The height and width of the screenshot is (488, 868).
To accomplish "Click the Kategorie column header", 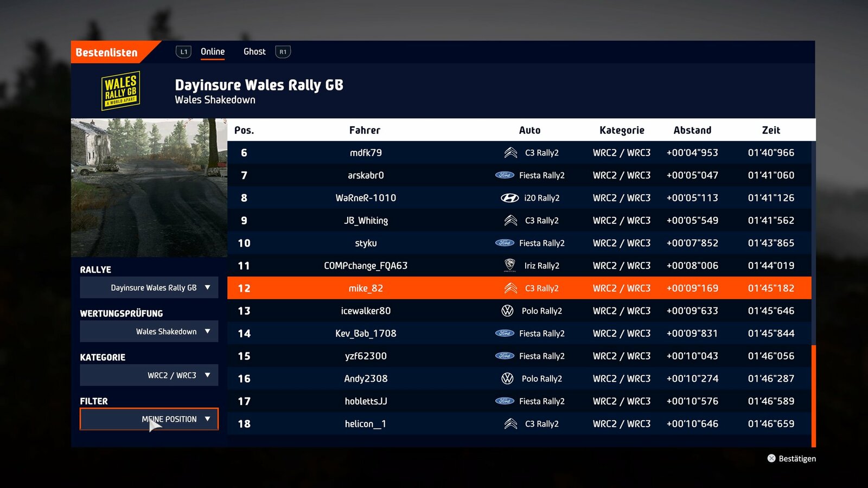I will tap(622, 130).
